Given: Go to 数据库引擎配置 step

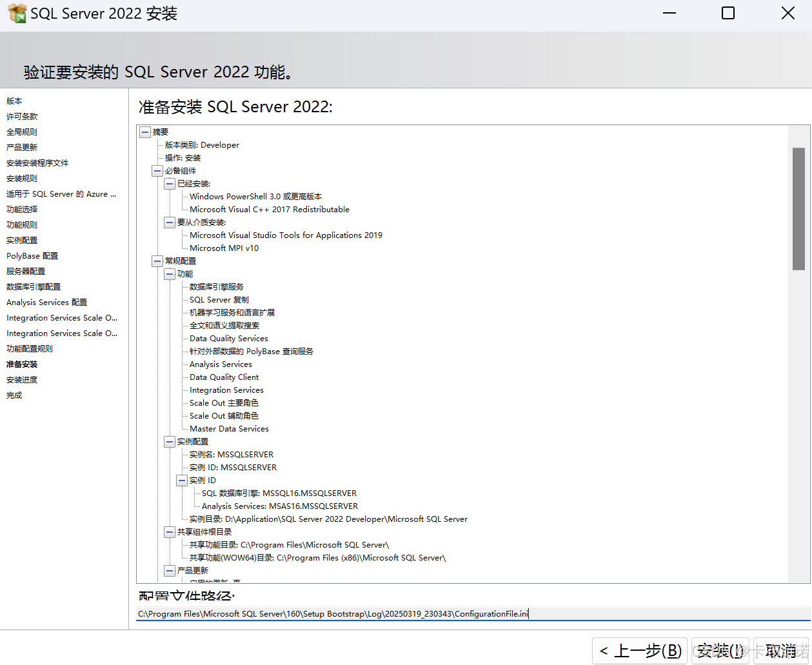Looking at the screenshot, I should tap(34, 286).
